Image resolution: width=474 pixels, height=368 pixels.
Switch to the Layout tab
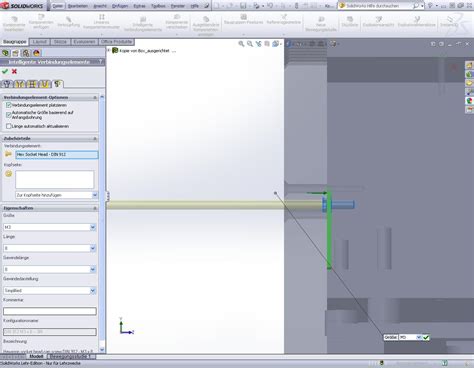pos(40,42)
